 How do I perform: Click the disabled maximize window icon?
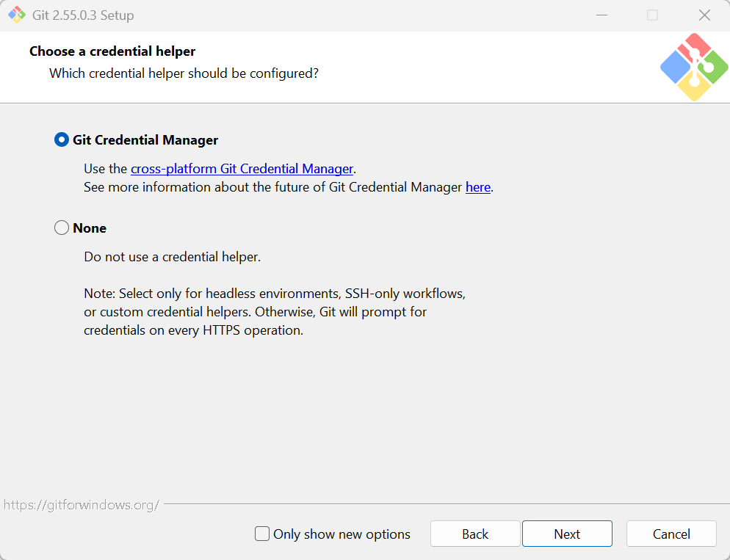pos(653,15)
